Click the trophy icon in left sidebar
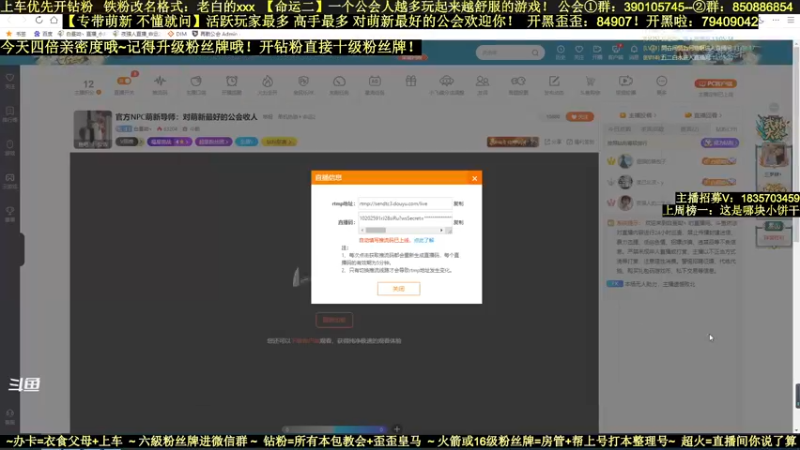This screenshot has width=800, height=450. pos(10,211)
